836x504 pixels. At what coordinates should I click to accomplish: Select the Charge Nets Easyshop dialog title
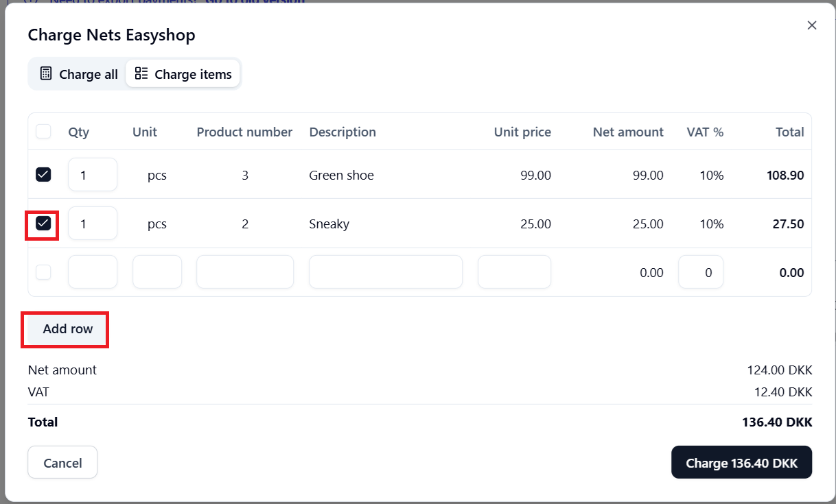pos(111,35)
